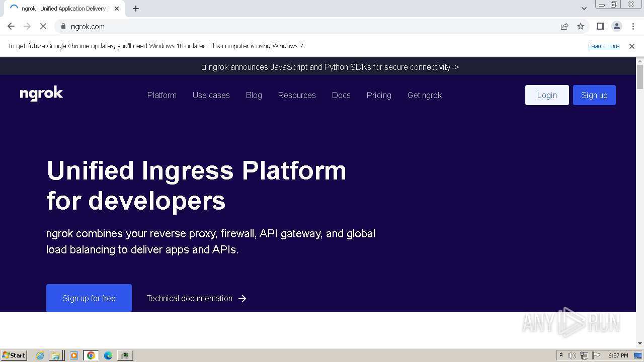
Task: Open the Get ngrok page
Action: [425, 95]
